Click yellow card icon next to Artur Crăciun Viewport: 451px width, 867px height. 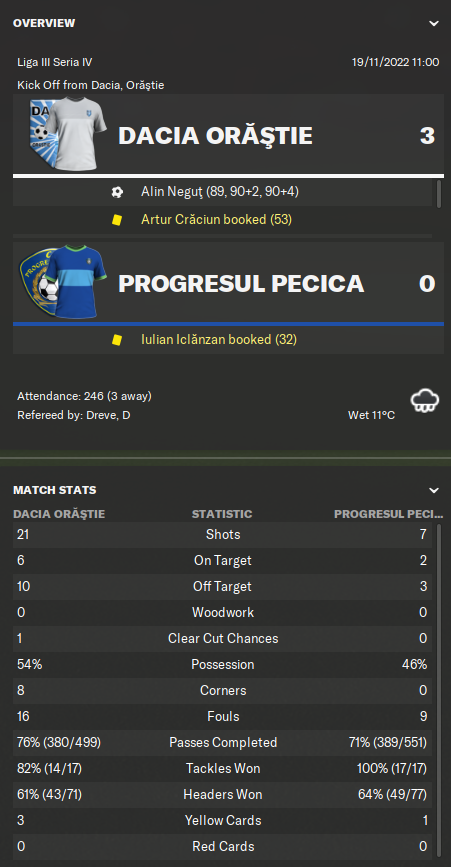pyautogui.click(x=117, y=220)
